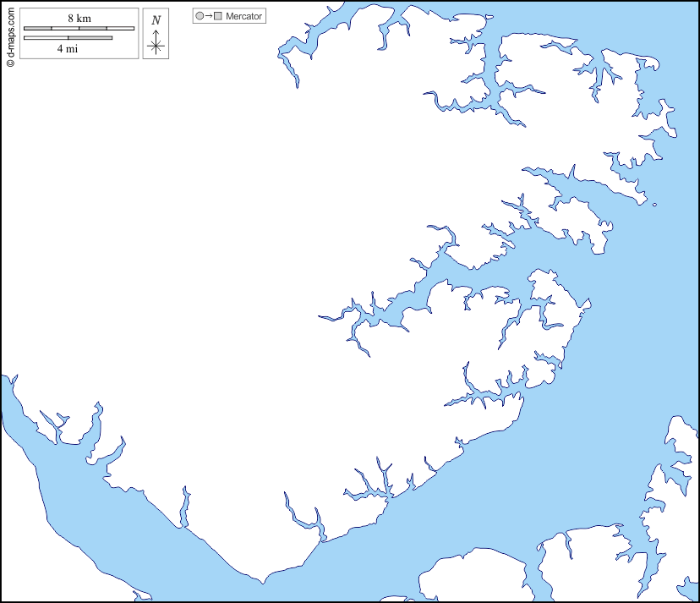700x603 pixels.
Task: Select the Mercator projection label
Action: tap(243, 16)
